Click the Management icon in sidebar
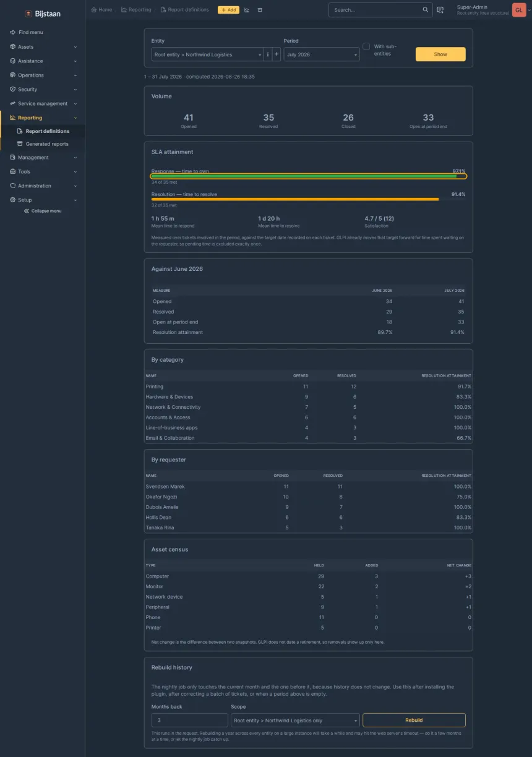The height and width of the screenshot is (757, 532). pos(12,157)
